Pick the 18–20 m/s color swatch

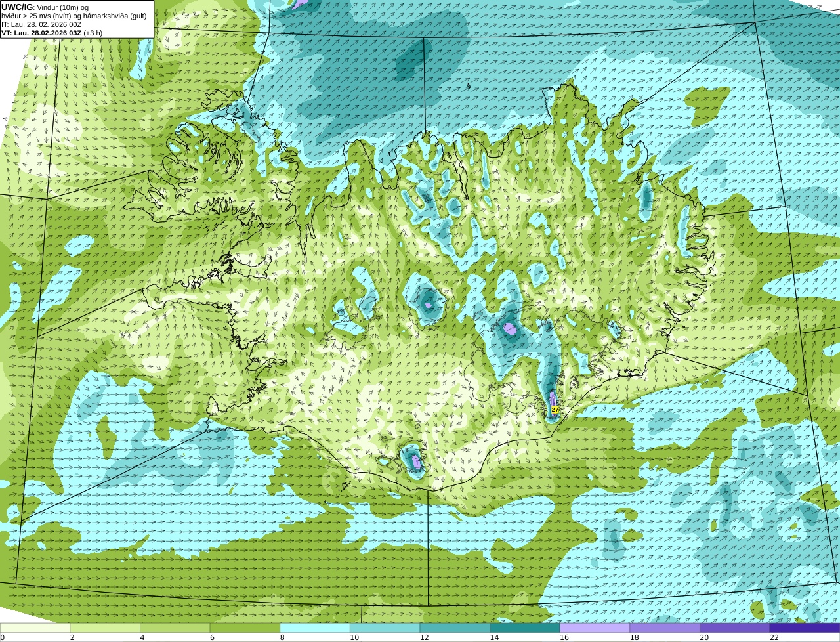(x=665, y=628)
